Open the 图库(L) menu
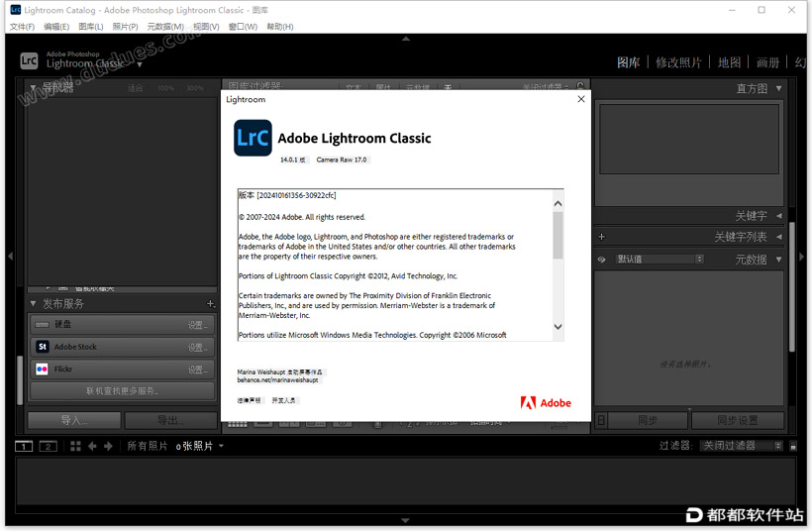The height and width of the screenshot is (531, 812). [x=91, y=27]
